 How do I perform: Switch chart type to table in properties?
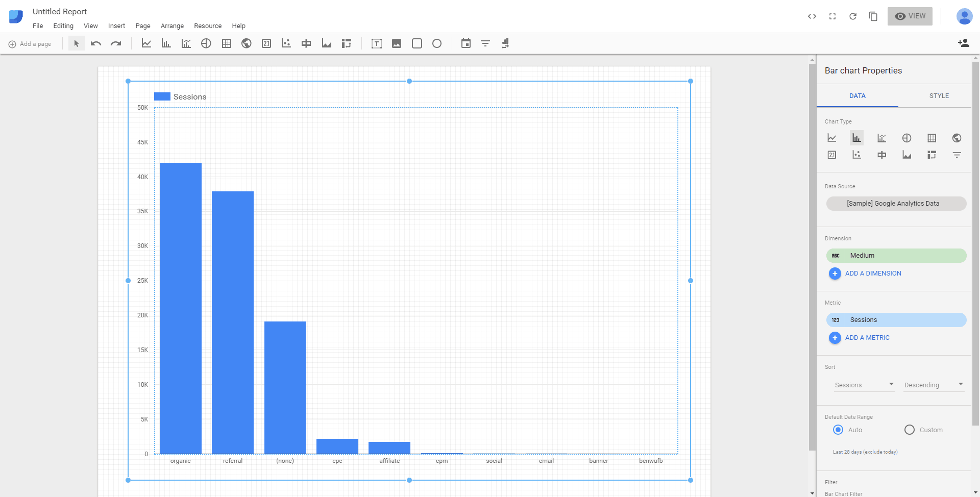(932, 138)
